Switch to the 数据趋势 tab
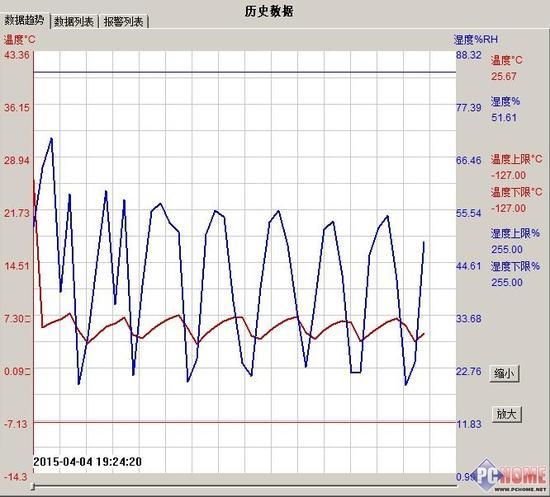 [x=24, y=21]
